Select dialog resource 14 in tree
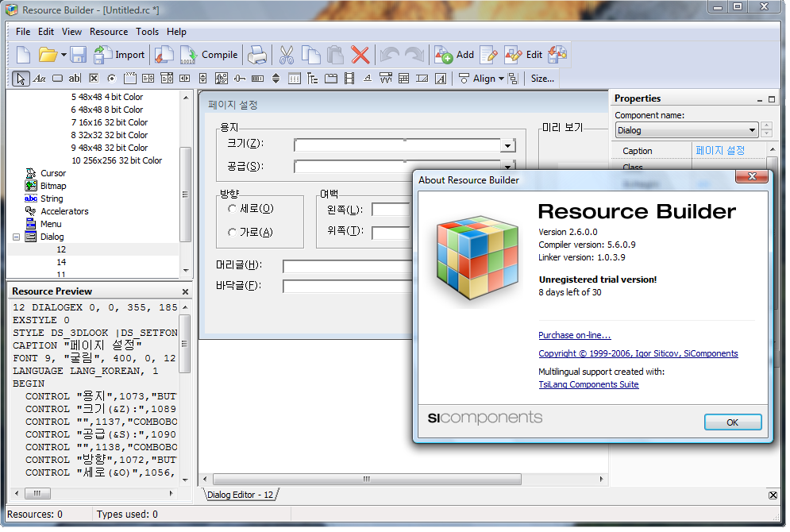 (x=61, y=263)
